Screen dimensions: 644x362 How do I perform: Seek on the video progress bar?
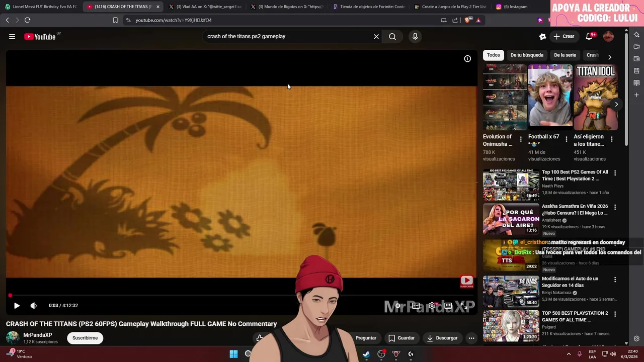[241, 296]
